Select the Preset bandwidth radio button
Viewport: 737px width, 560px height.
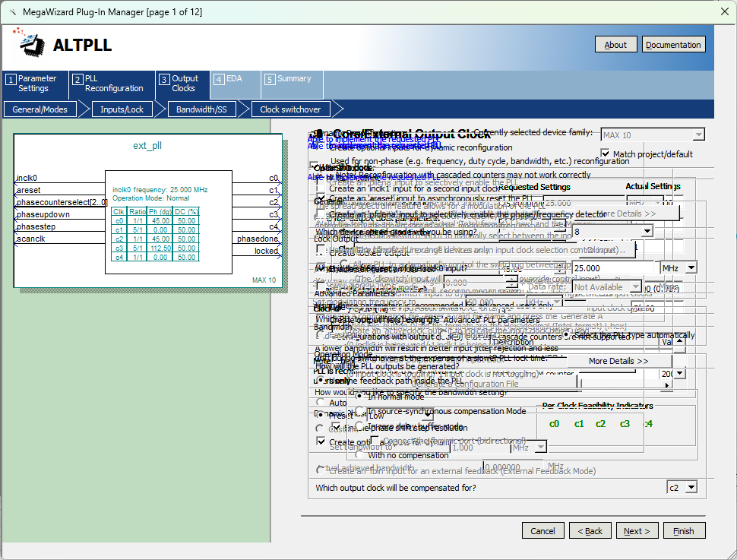[x=320, y=415]
